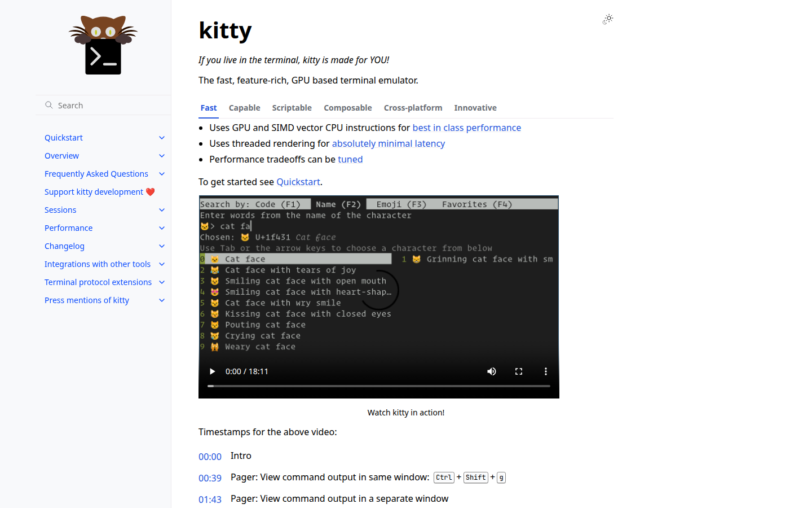
Task: Expand Frequently Asked Questions chevron
Action: click(x=162, y=174)
